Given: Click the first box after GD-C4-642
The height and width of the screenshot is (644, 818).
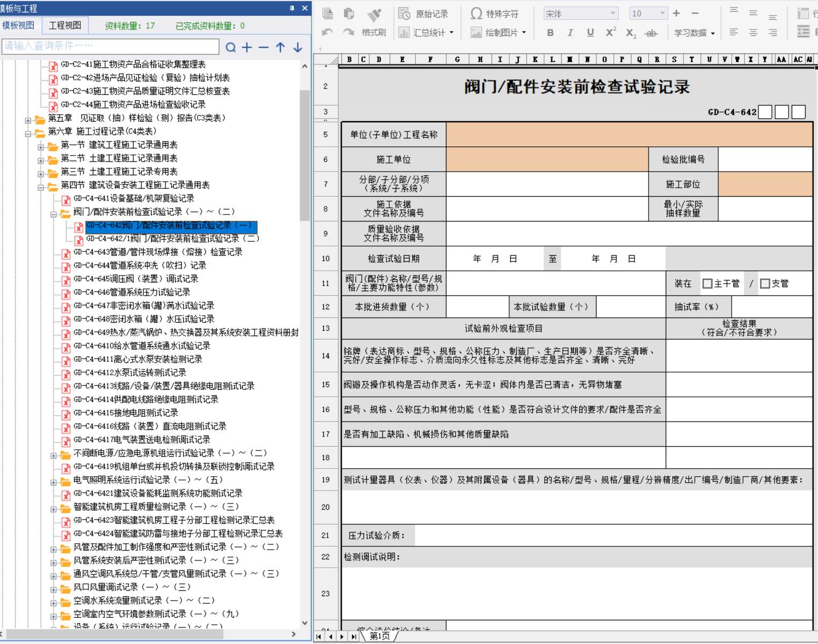Looking at the screenshot, I should (765, 112).
